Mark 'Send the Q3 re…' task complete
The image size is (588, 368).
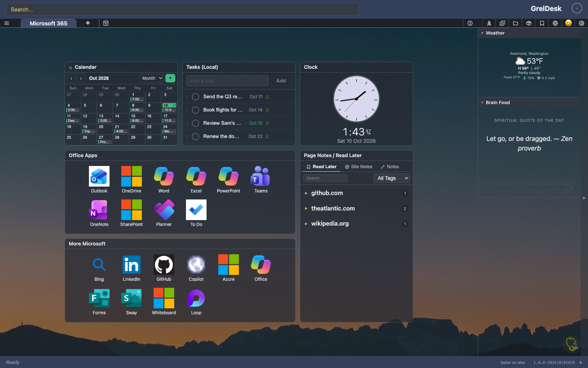(x=196, y=97)
